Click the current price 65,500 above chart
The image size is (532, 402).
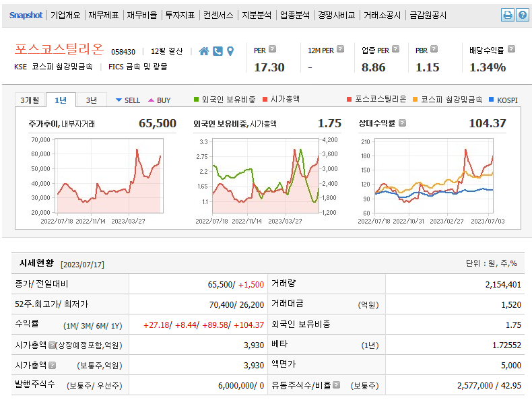(x=158, y=123)
